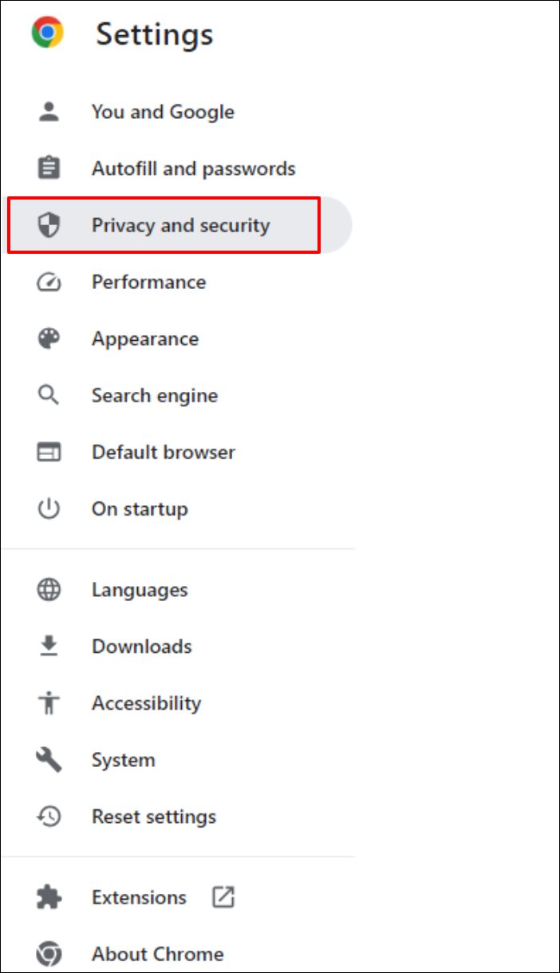Click the Chrome logo beside Settings
The height and width of the screenshot is (973, 560).
47,33
